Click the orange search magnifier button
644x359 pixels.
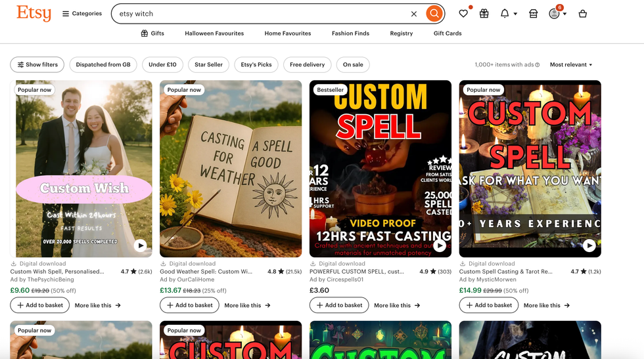[434, 14]
